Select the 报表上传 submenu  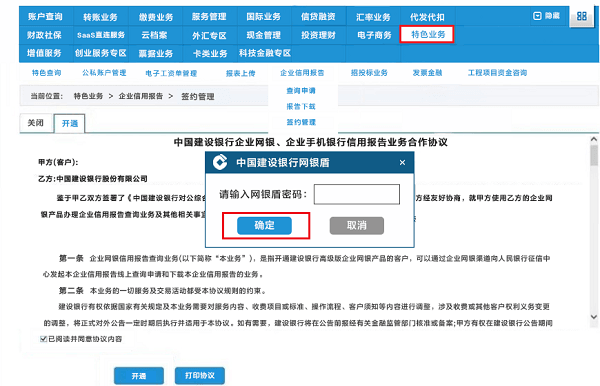pos(240,73)
